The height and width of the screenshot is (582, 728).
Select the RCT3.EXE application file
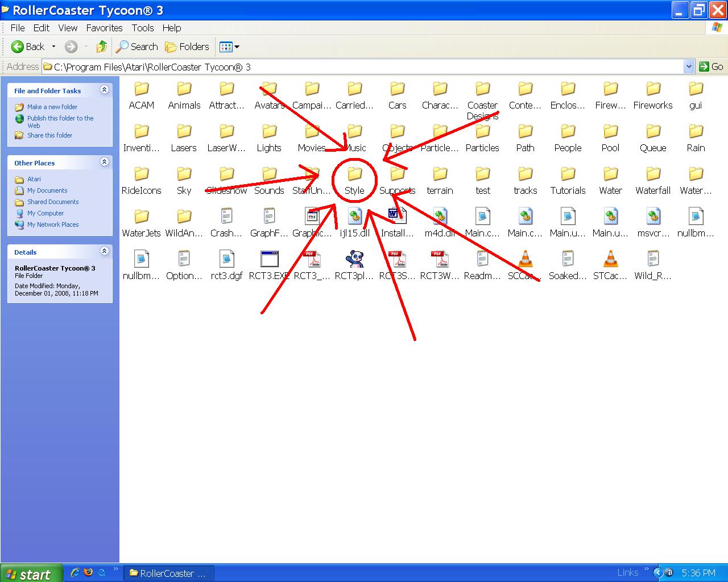coord(269,266)
